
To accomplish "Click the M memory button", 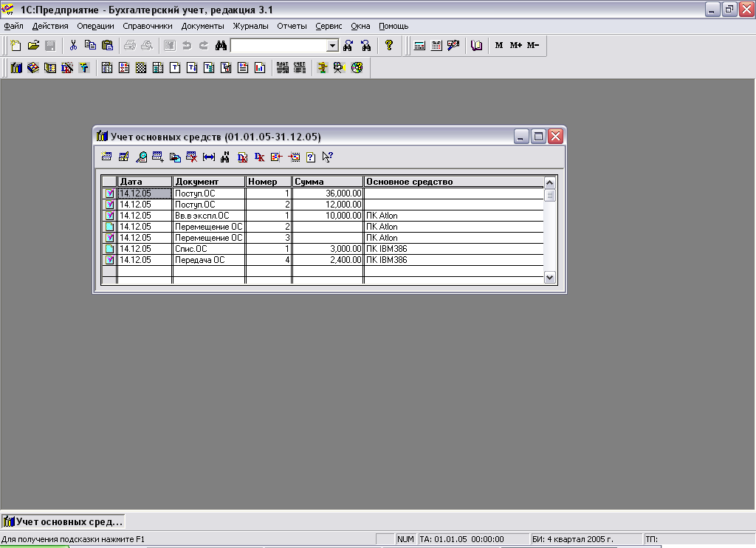I will pyautogui.click(x=499, y=45).
